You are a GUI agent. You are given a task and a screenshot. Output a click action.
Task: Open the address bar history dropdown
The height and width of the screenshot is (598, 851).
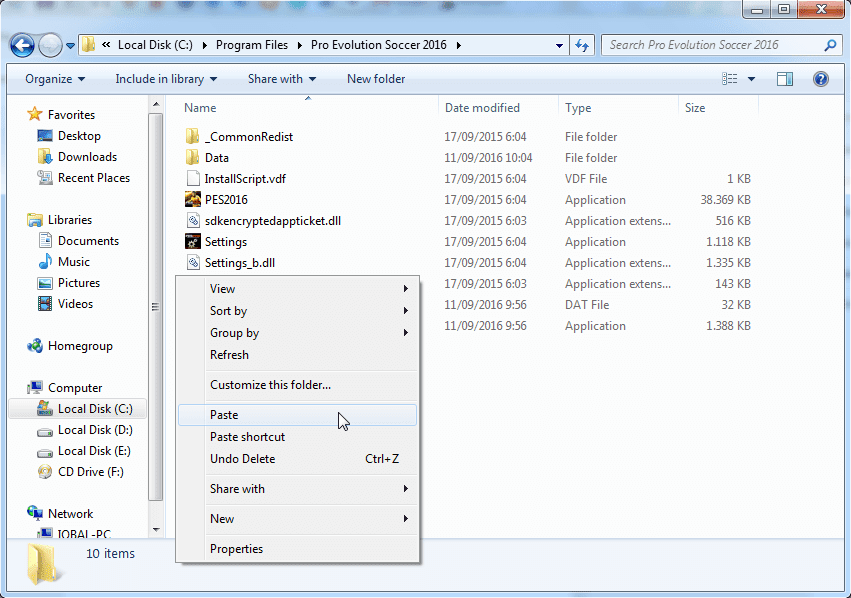tap(559, 46)
